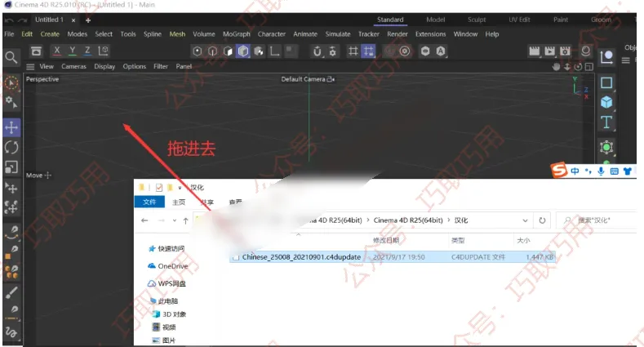
Task: Expand the Explorer address bar history dropdown
Action: click(525, 220)
